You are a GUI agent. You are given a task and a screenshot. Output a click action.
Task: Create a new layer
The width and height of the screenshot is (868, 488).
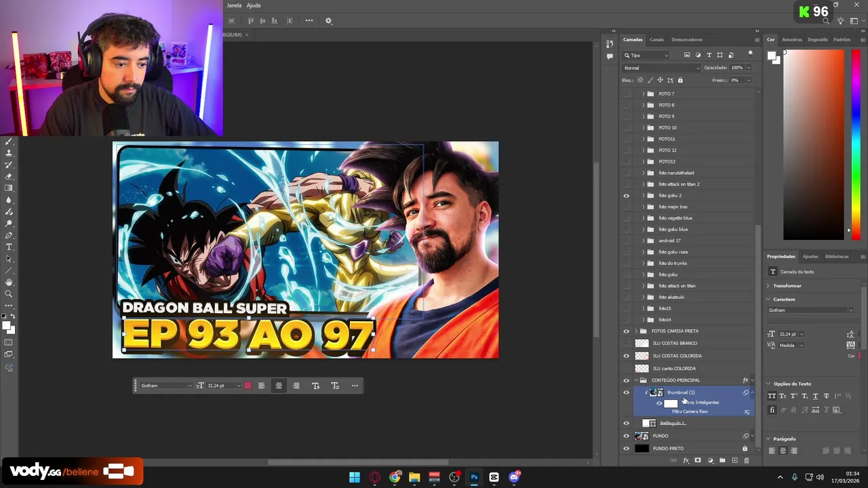pos(734,461)
